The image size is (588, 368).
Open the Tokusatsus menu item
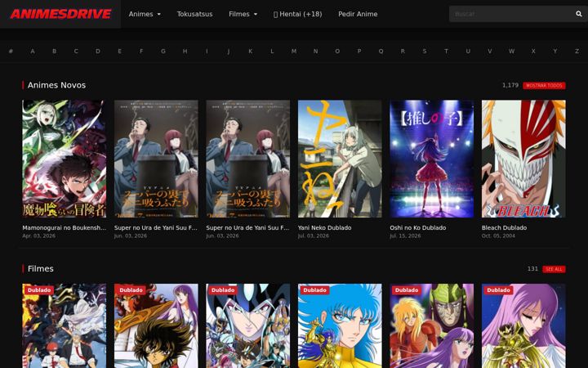pos(194,14)
